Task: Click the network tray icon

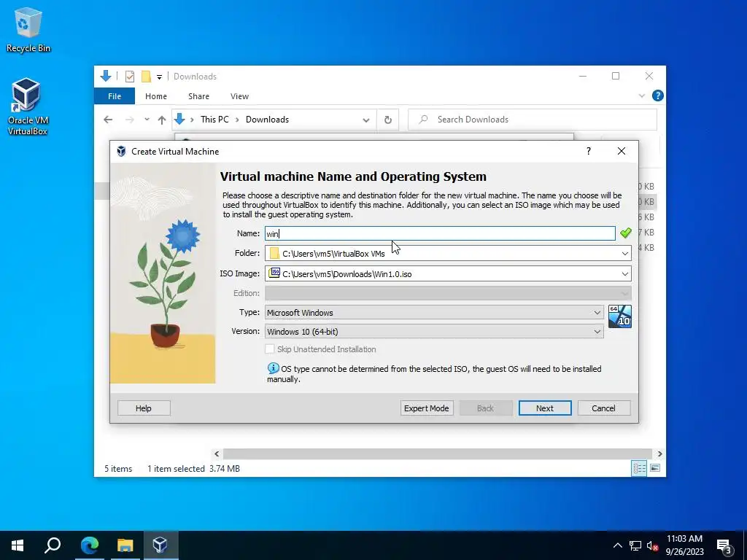Action: coord(635,545)
